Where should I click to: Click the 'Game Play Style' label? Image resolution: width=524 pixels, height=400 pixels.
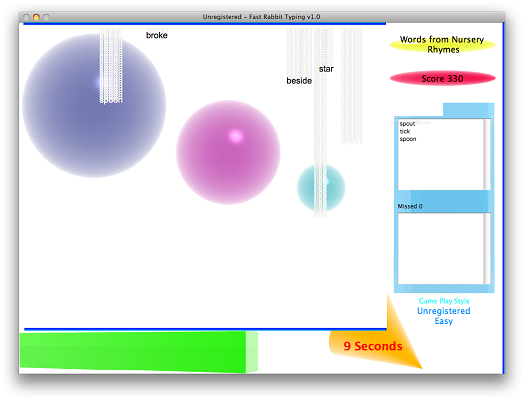[x=444, y=301]
